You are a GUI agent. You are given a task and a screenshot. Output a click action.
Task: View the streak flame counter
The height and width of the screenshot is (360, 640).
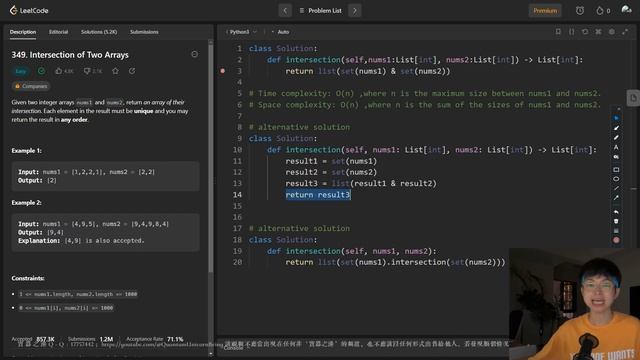click(603, 11)
